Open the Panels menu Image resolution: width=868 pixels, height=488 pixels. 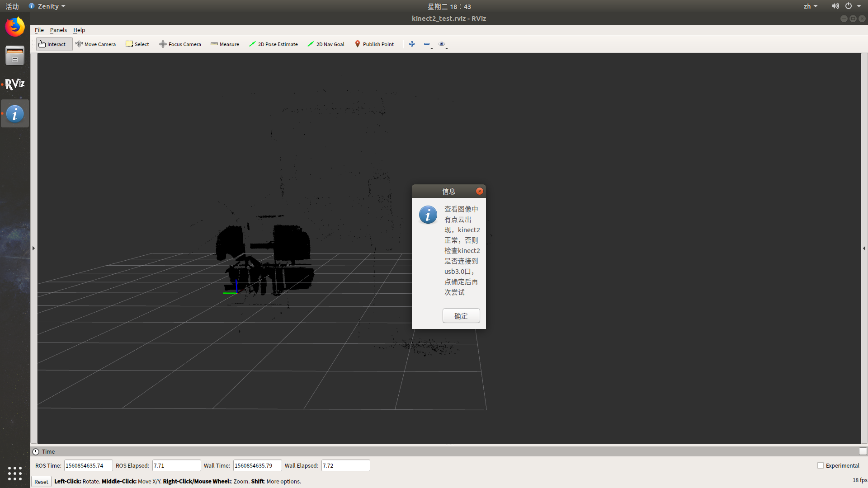pos(58,30)
